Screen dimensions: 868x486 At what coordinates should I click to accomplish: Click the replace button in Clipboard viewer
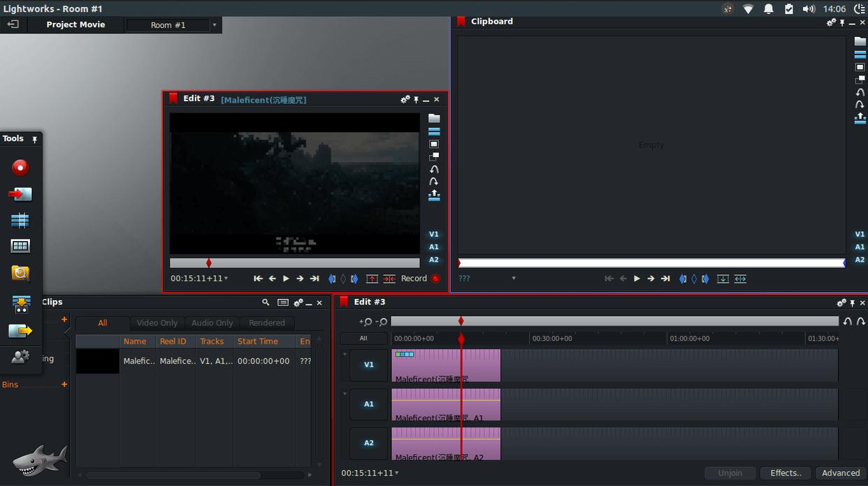(723, 279)
